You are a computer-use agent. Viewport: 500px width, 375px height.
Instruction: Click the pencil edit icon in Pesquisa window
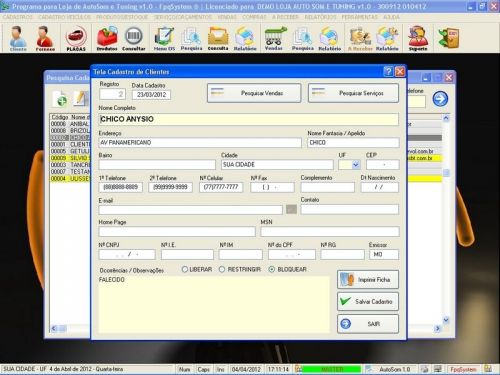click(x=81, y=99)
